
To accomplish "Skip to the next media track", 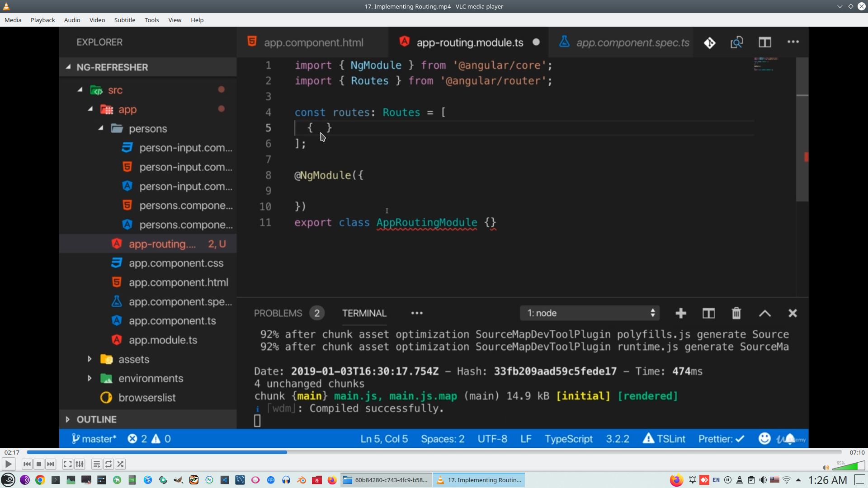I will pos(51,464).
